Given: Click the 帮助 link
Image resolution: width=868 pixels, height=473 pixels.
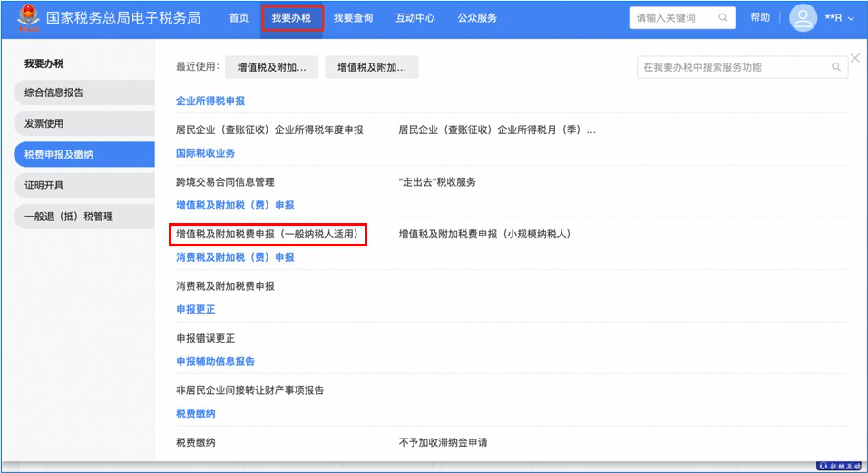Looking at the screenshot, I should pyautogui.click(x=760, y=18).
